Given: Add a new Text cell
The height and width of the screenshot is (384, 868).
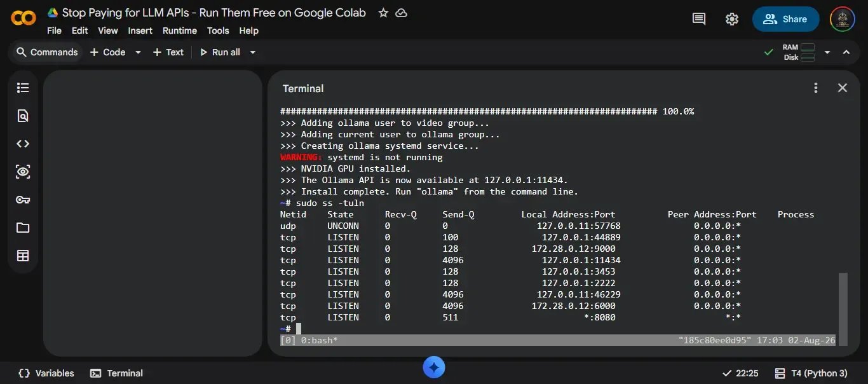Looking at the screenshot, I should pos(168,52).
